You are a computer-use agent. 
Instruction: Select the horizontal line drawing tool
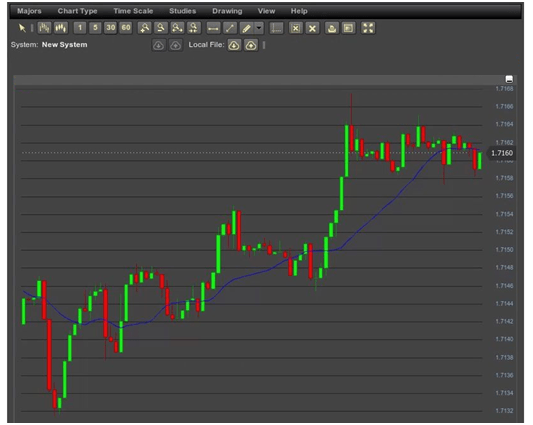(213, 28)
